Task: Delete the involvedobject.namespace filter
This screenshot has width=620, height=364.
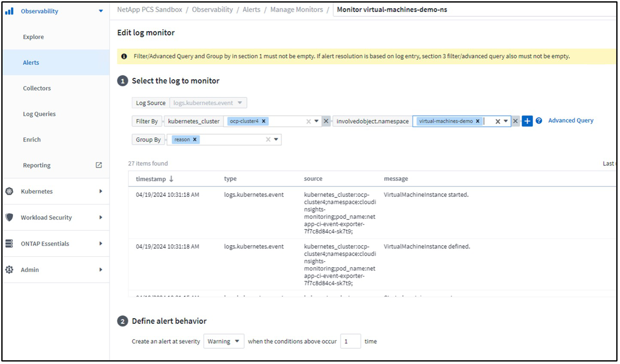Action: click(x=515, y=121)
